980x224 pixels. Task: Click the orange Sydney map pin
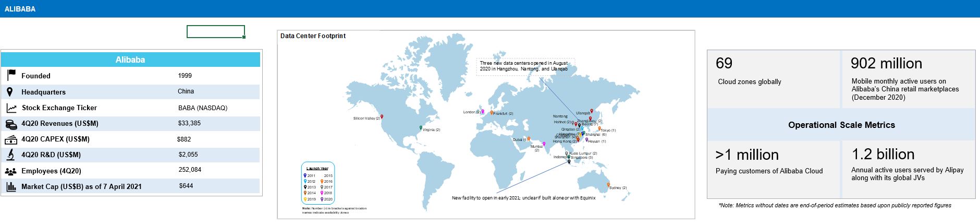pyautogui.click(x=608, y=185)
